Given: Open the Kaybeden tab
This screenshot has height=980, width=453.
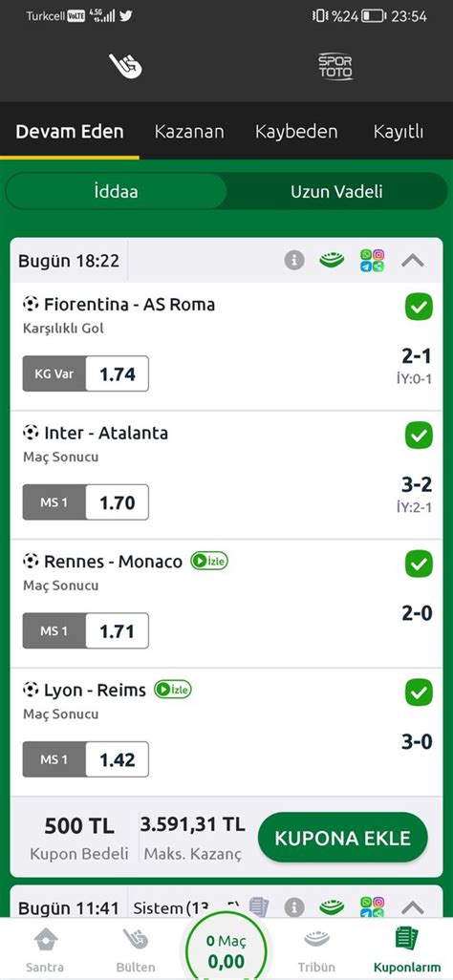Looking at the screenshot, I should point(296,131).
